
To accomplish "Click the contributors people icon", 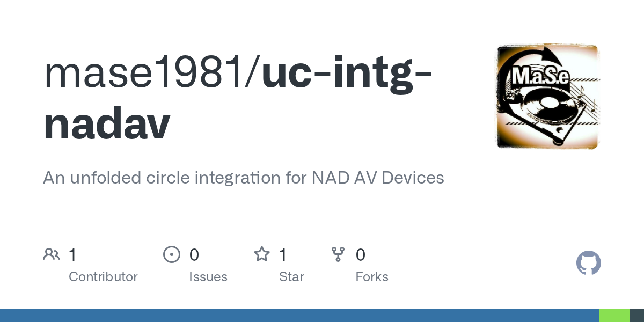I will click(52, 254).
